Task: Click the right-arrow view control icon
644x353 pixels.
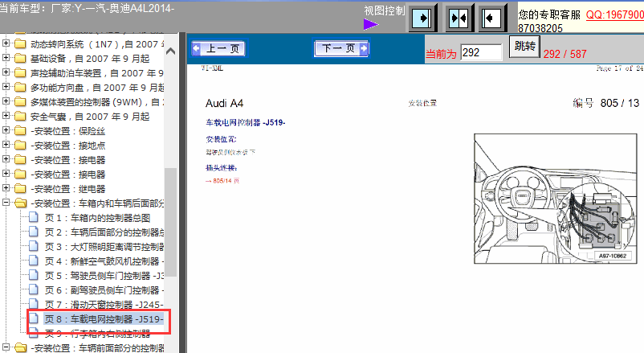Action: click(422, 18)
